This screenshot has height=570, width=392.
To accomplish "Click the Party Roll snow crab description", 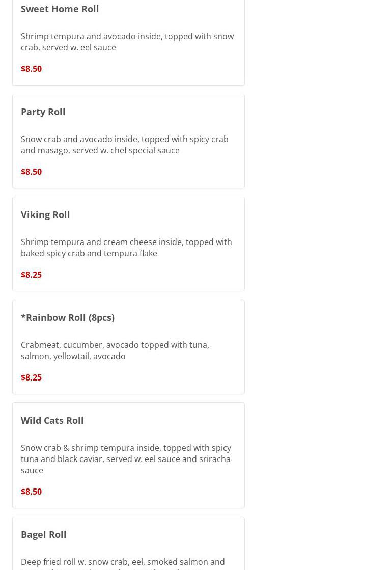I will pyautogui.click(x=125, y=145).
